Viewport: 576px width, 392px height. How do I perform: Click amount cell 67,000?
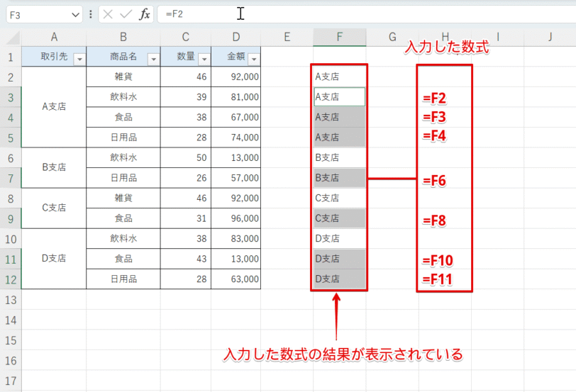[x=236, y=117]
